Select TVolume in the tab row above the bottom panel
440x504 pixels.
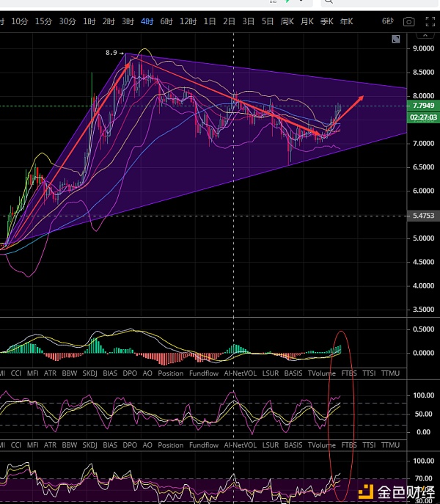point(322,445)
